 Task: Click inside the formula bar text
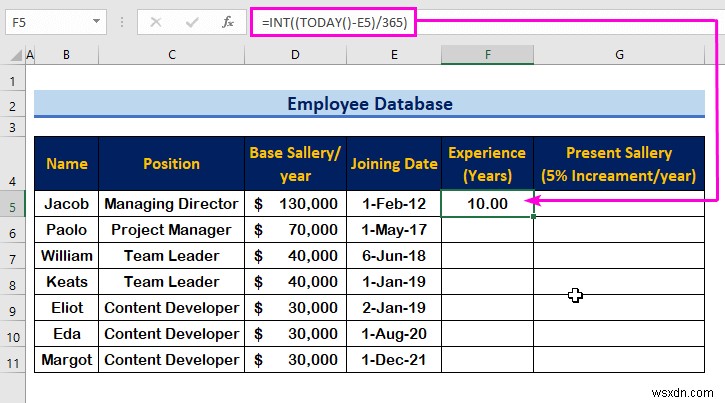pyautogui.click(x=334, y=22)
